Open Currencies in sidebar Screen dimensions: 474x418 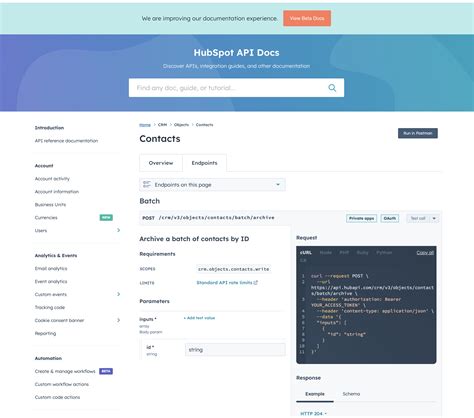[x=46, y=218]
